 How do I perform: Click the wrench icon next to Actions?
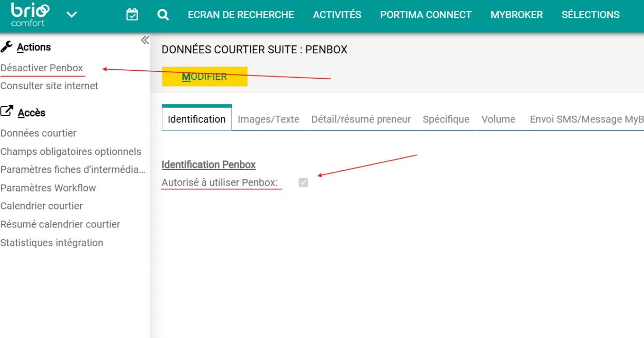point(6,47)
